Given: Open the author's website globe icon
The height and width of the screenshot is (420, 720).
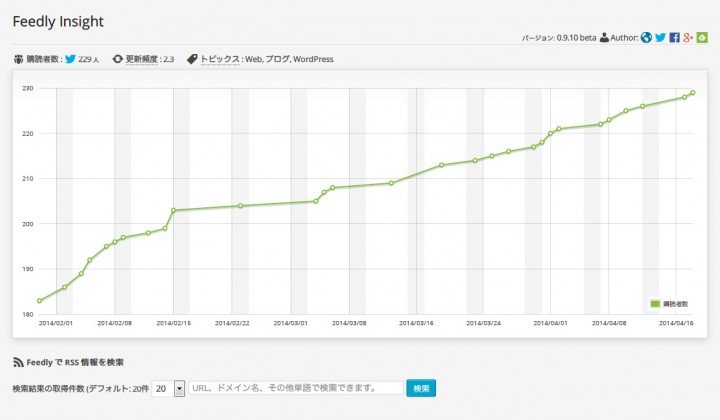Looking at the screenshot, I should [x=647, y=38].
